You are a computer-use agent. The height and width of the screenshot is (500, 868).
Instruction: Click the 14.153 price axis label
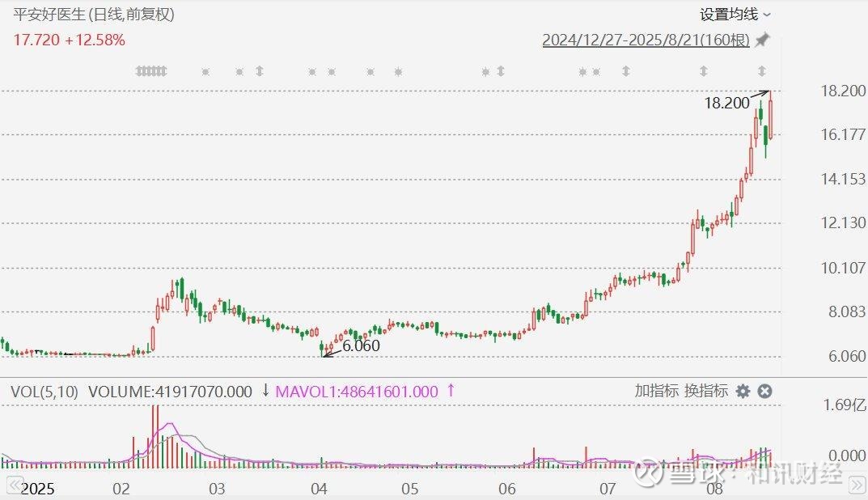pyautogui.click(x=843, y=179)
